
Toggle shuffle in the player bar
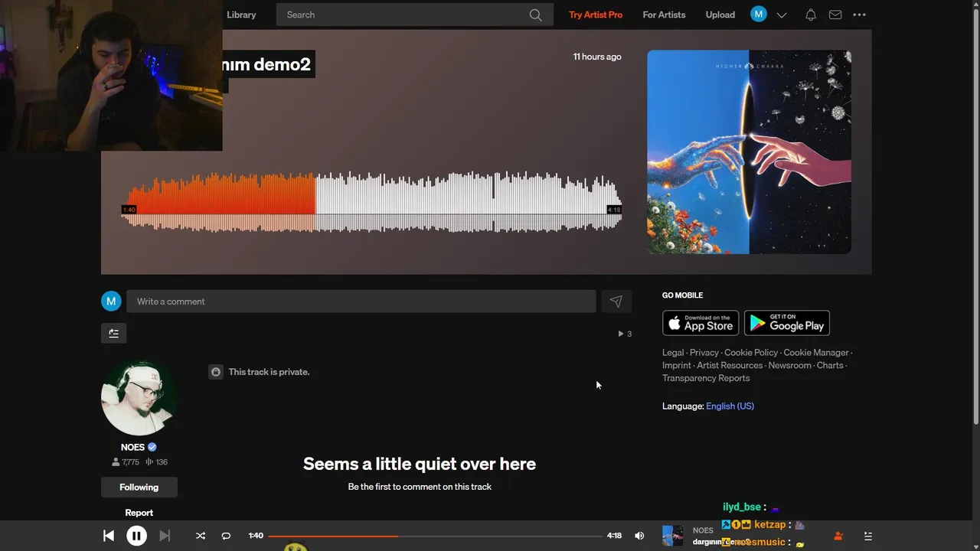click(x=201, y=536)
